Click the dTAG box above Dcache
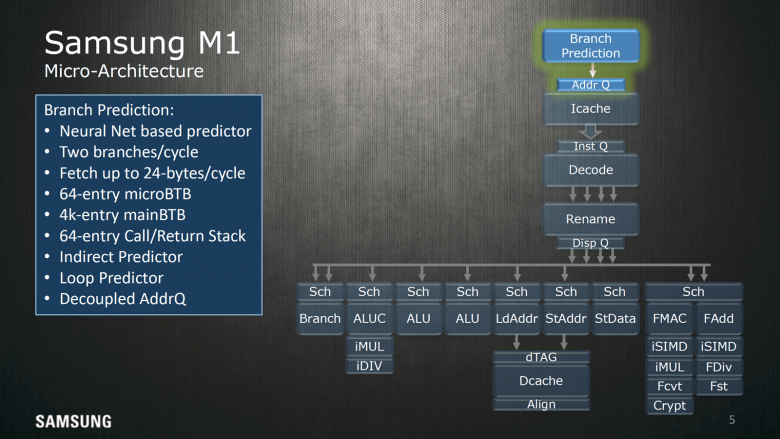The image size is (780, 439). tap(541, 357)
